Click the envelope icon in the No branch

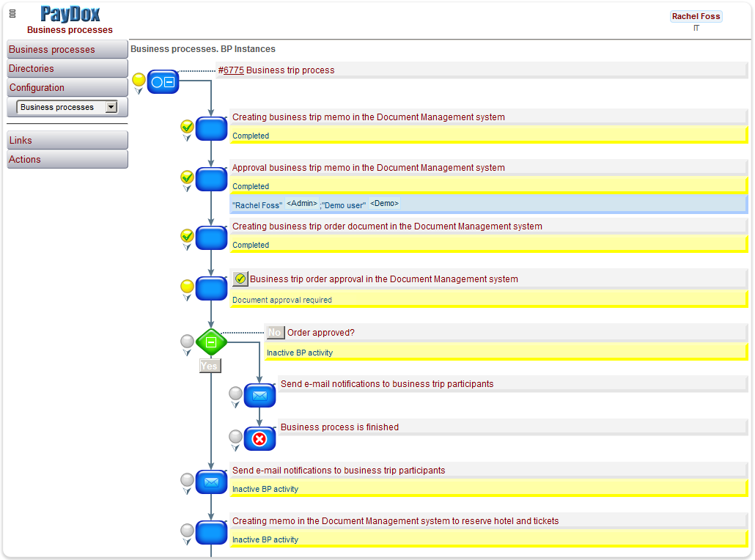point(259,396)
